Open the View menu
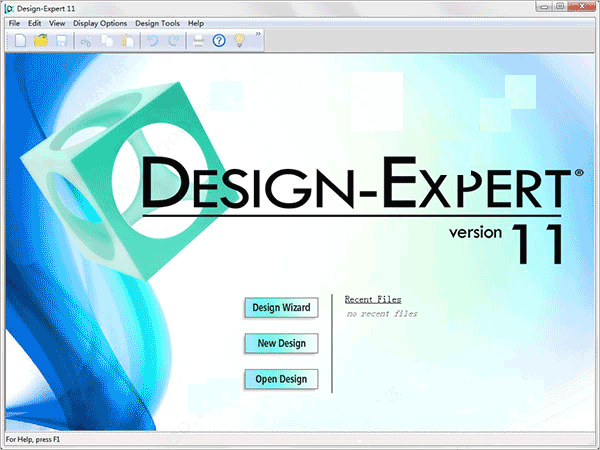This screenshot has width=600, height=450. (57, 23)
